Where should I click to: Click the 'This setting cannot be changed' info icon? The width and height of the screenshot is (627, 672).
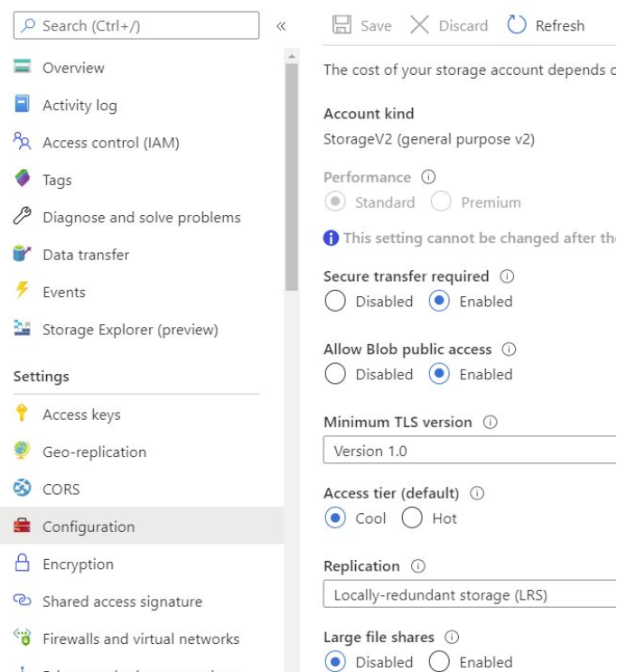(x=331, y=238)
